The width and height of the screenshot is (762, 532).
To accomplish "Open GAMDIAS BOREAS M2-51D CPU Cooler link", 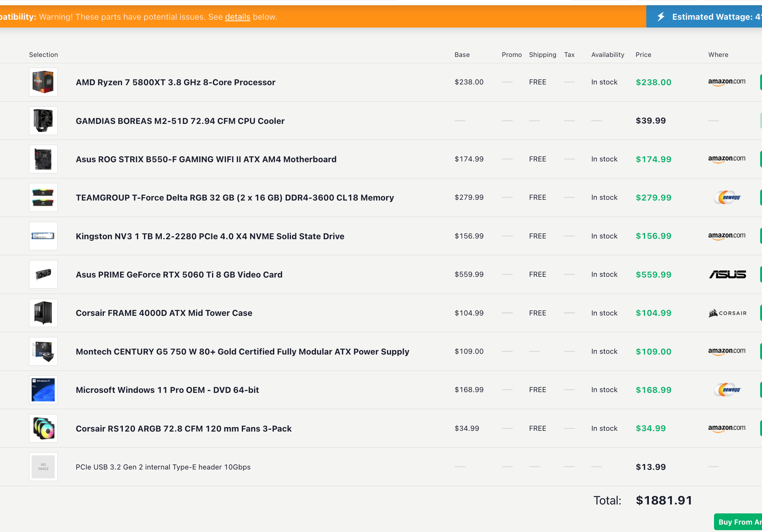I will click(x=180, y=121).
